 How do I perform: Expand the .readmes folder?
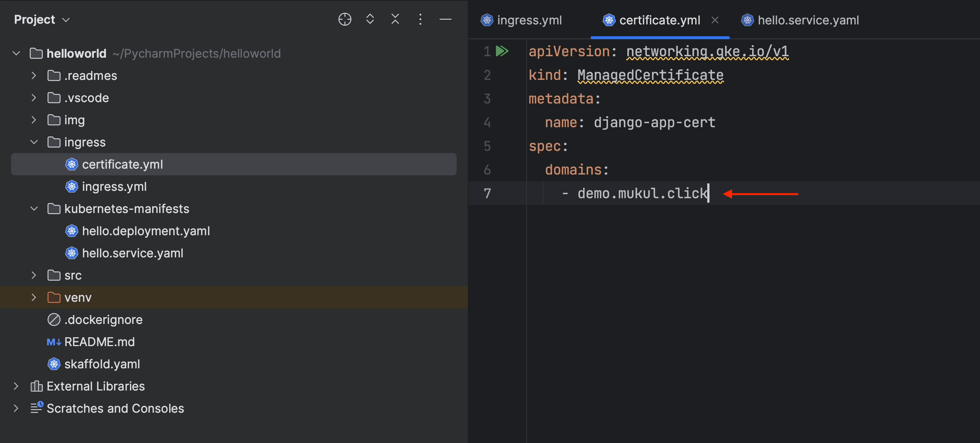point(34,75)
